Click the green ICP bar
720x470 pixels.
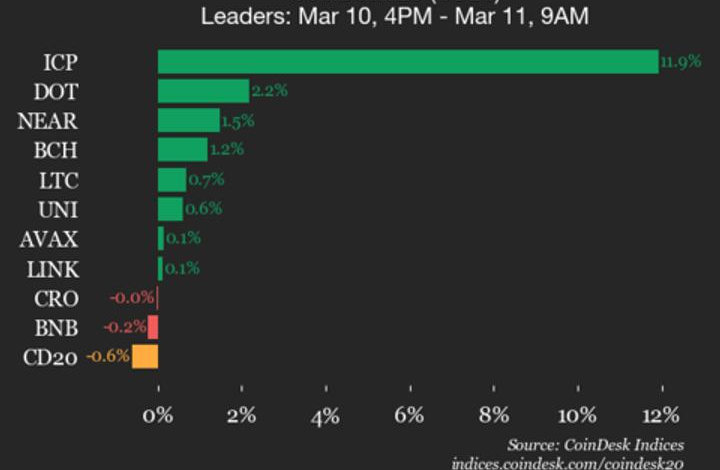tap(407, 62)
